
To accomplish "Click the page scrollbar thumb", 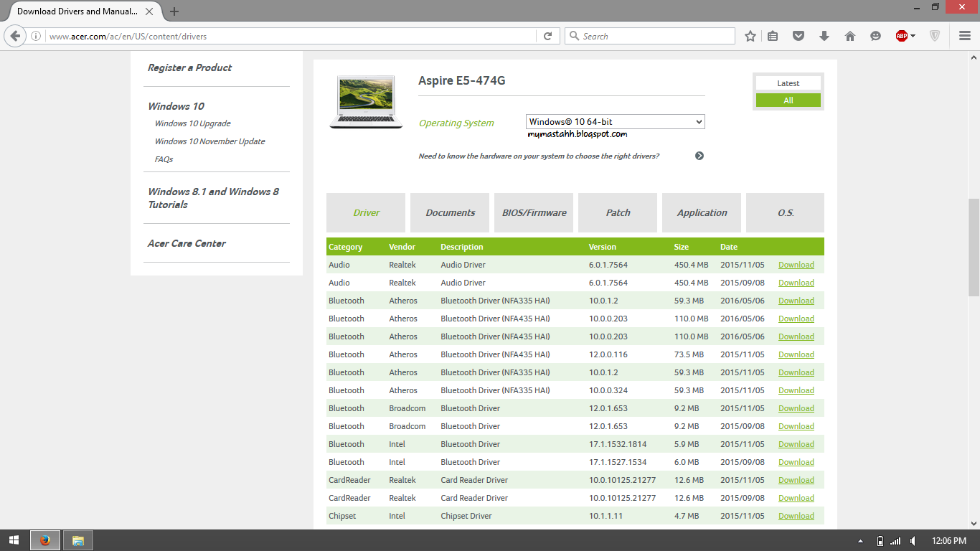I will coord(974,248).
